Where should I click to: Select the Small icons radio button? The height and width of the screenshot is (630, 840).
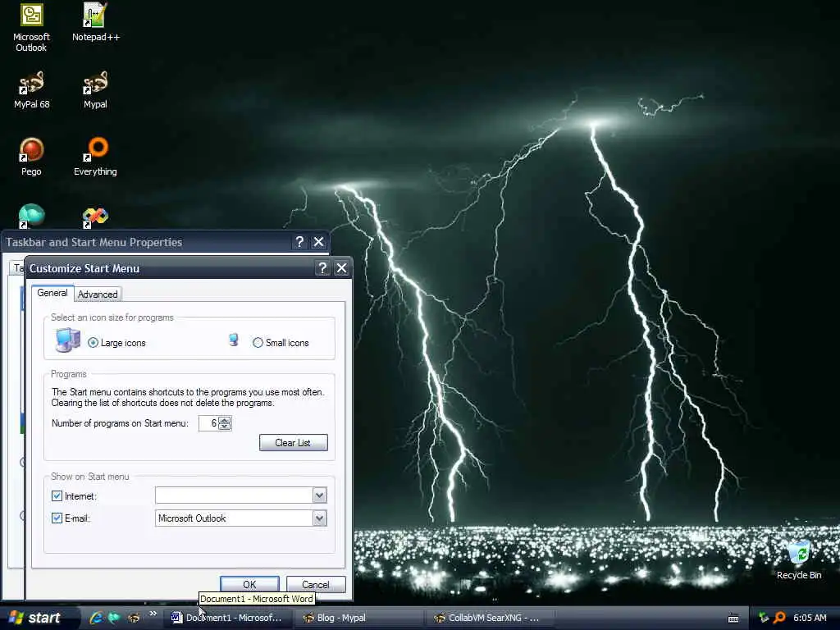(x=258, y=343)
